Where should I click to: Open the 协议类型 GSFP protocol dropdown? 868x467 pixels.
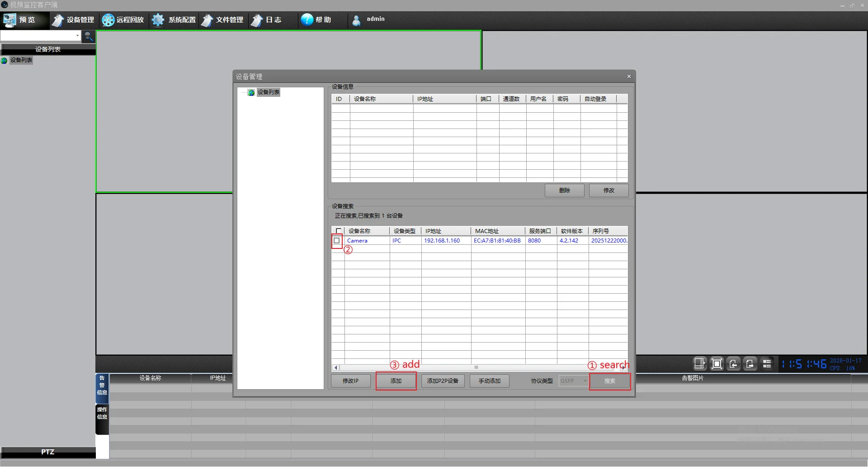tap(574, 381)
